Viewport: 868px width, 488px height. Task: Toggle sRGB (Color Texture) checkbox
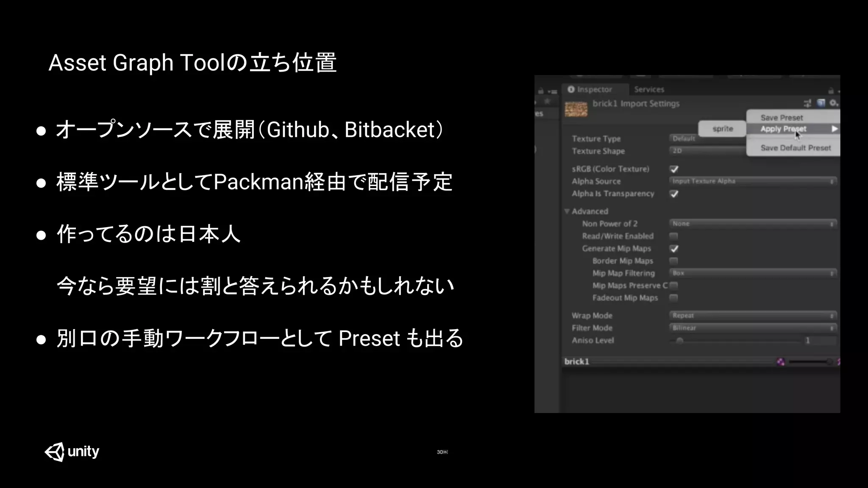pos(674,169)
